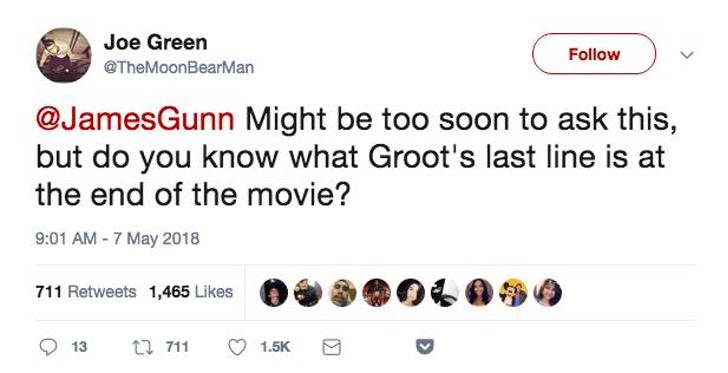The height and width of the screenshot is (373, 728).
Task: Click the last liker avatar in the row
Action: (548, 293)
